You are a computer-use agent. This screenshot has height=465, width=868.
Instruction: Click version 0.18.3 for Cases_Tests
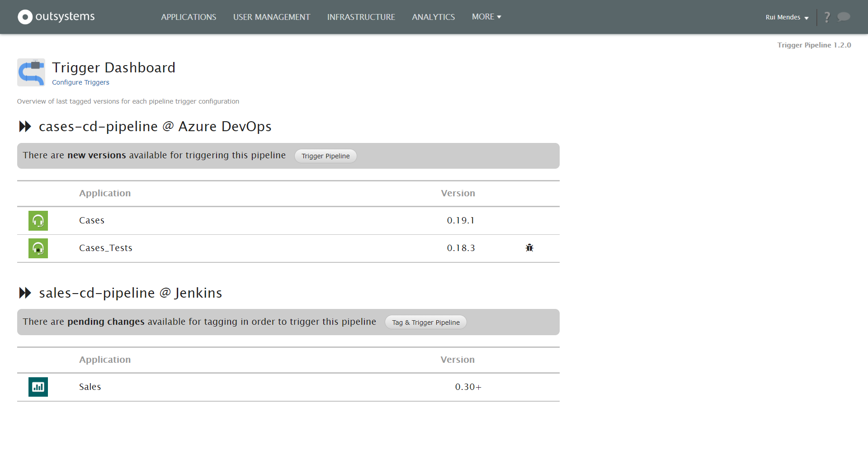tap(461, 248)
